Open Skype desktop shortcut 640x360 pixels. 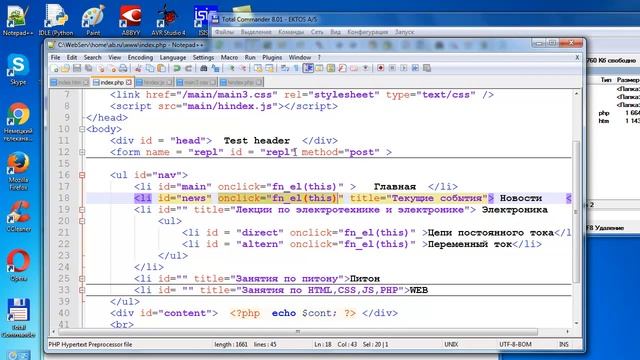tap(18, 69)
